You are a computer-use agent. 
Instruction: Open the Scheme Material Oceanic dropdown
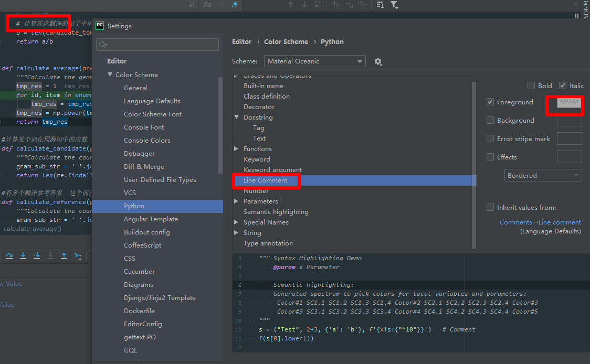click(314, 61)
